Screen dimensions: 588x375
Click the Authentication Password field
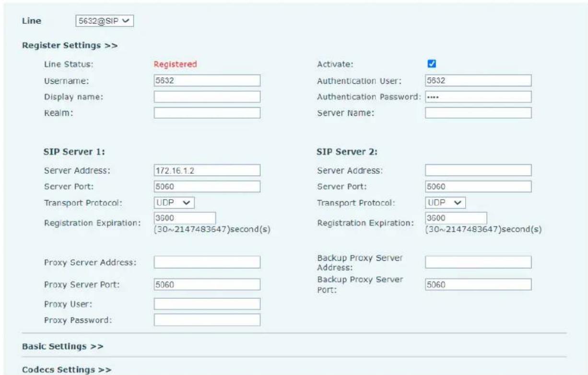click(478, 97)
